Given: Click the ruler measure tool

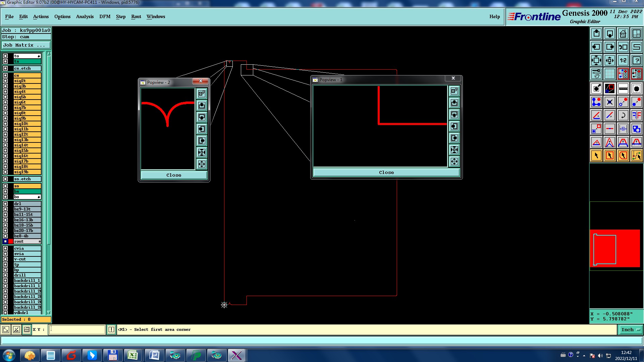Looking at the screenshot, I should click(x=623, y=88).
